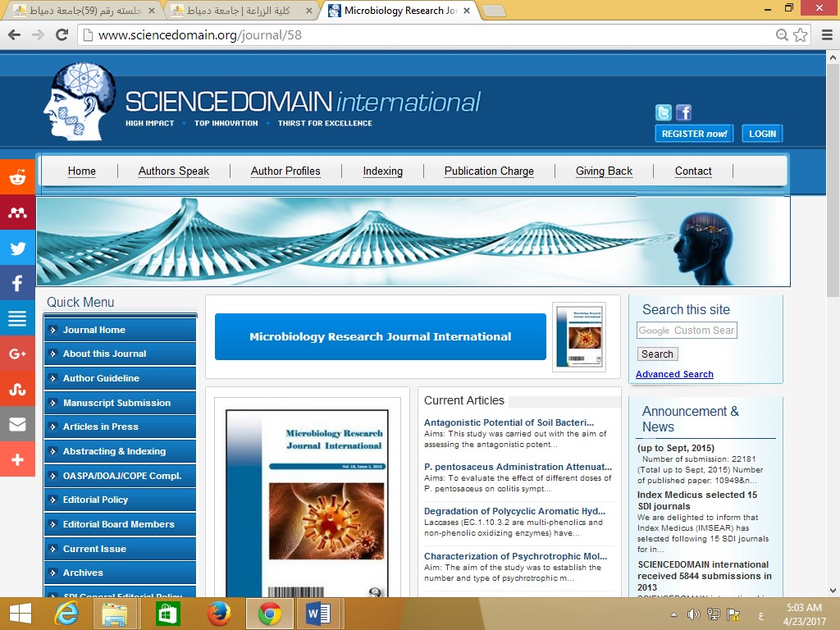Share via StumbleUpon sidebar icon
This screenshot has height=630, width=840.
[x=17, y=389]
